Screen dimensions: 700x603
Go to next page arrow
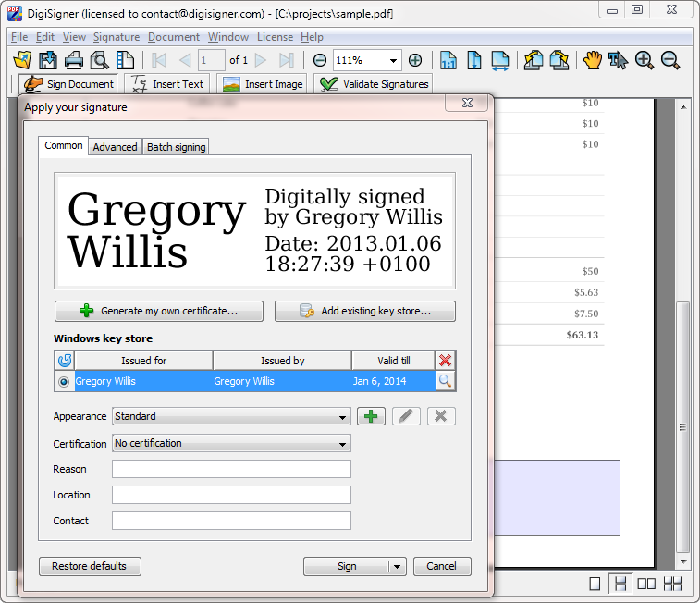point(261,60)
